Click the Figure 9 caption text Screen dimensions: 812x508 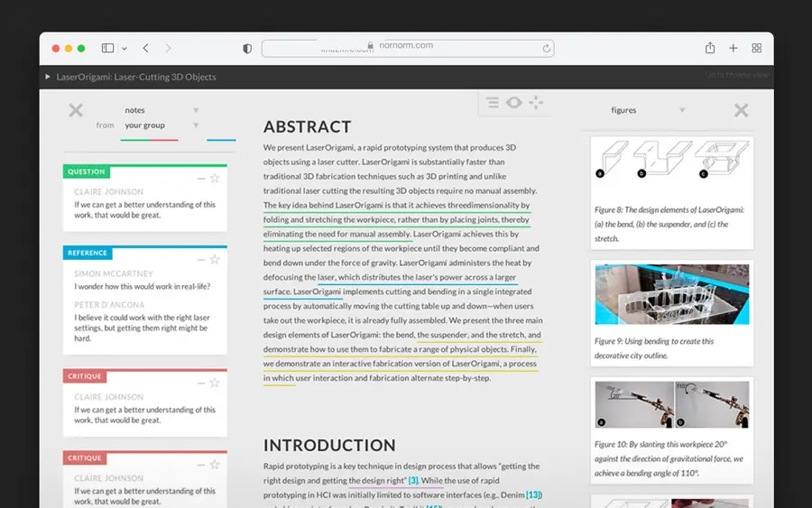coord(654,348)
